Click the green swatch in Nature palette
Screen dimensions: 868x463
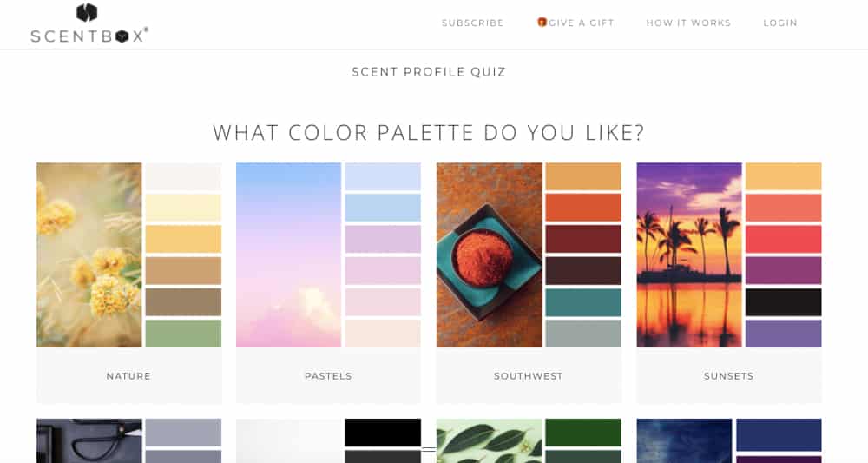click(x=183, y=334)
